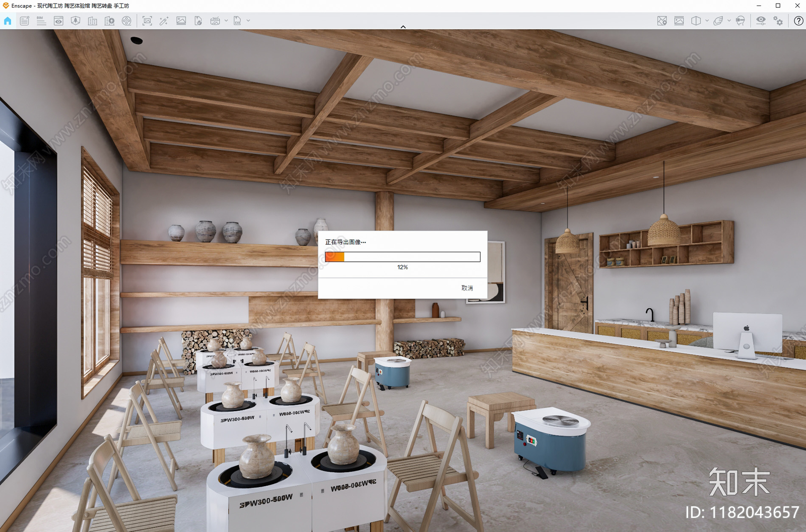Open the site context map icon
The image size is (806, 532).
point(76,21)
